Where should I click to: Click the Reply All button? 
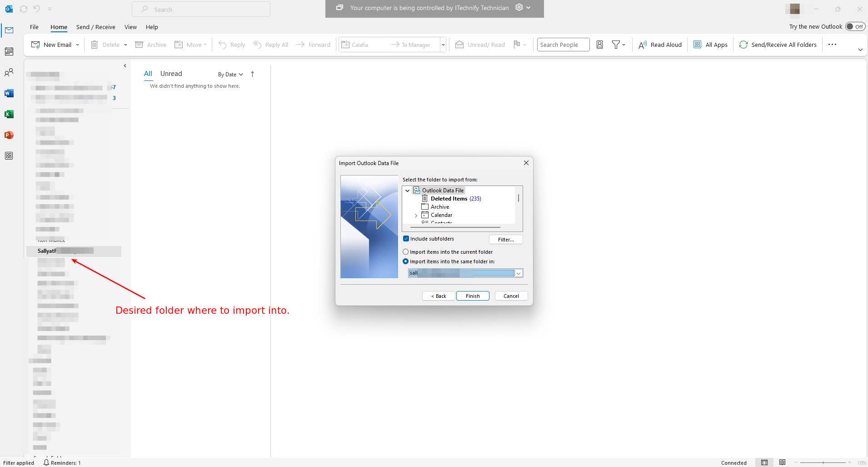271,45
